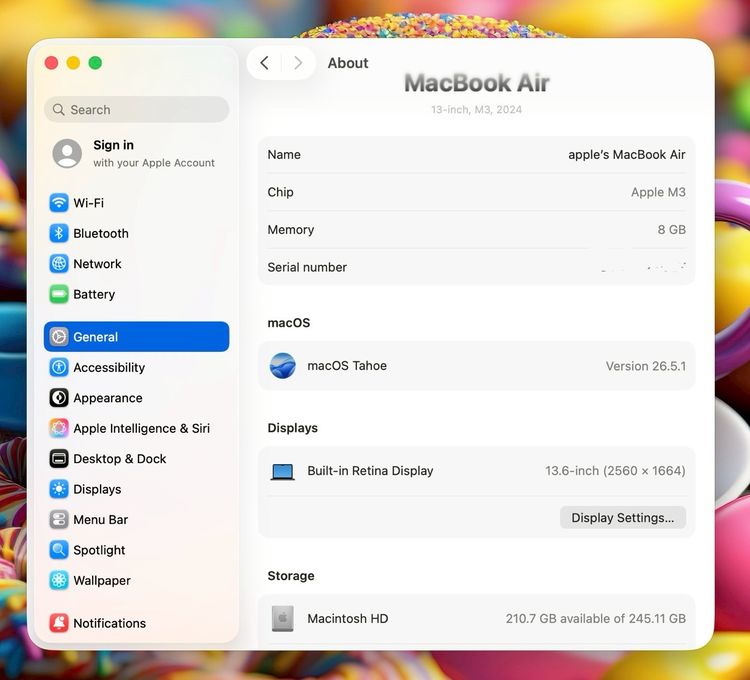Open Spotlight settings
750x680 pixels.
click(136, 550)
